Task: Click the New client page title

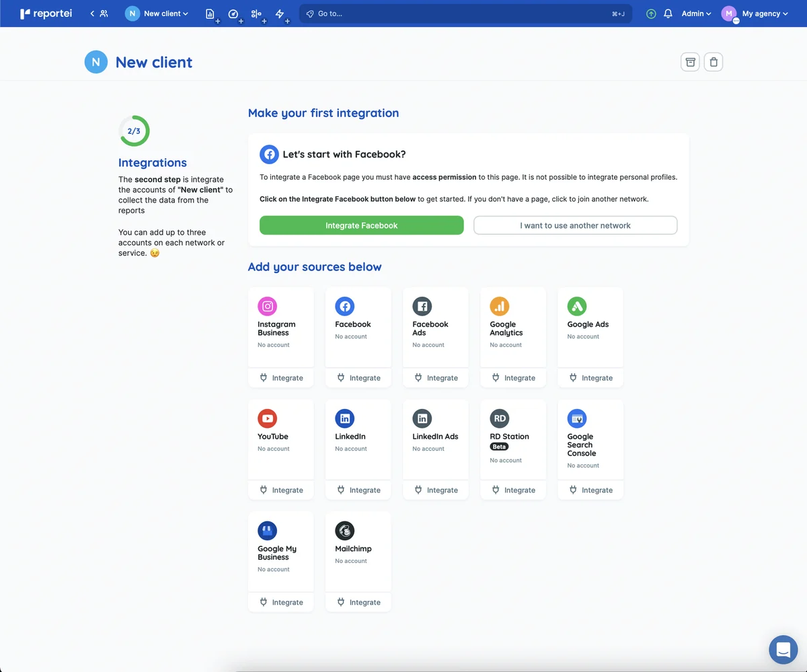Action: coord(154,63)
